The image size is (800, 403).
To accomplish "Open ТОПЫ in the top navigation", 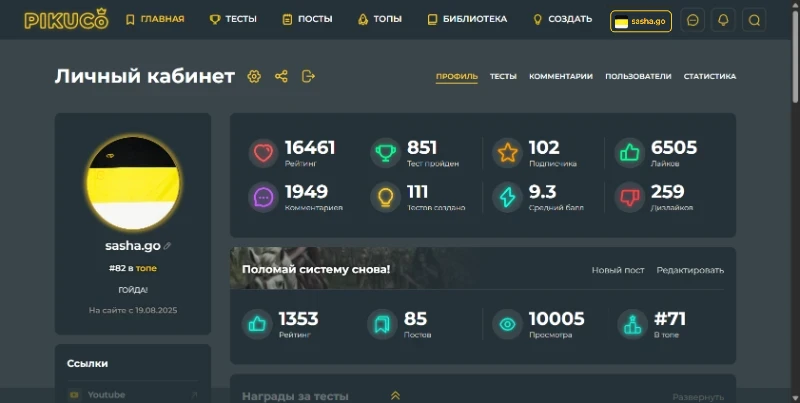I will point(380,19).
